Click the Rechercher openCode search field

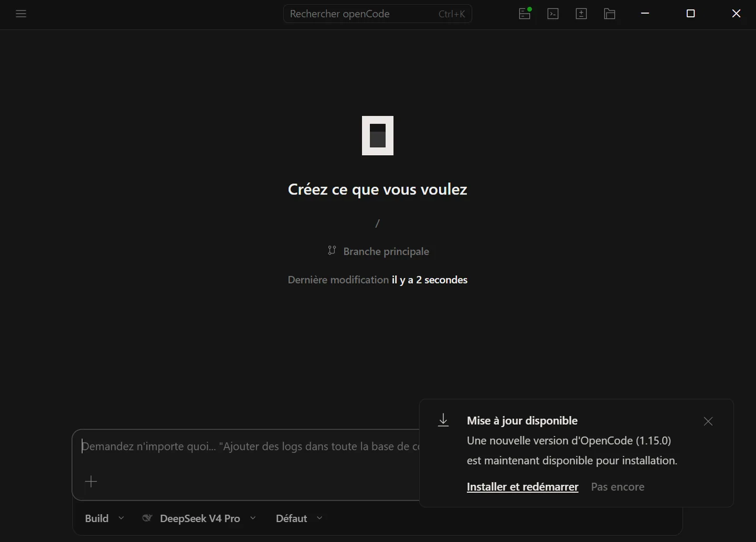[x=378, y=14]
